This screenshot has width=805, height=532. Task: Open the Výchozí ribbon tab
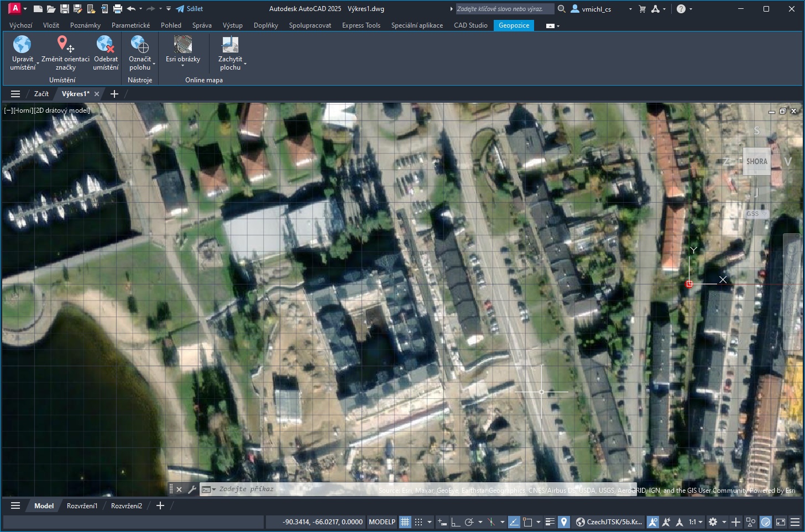click(21, 25)
